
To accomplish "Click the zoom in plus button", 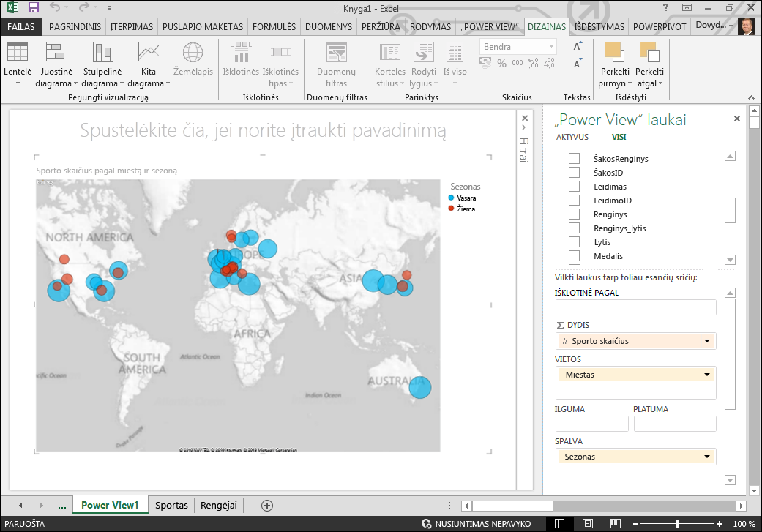I will pyautogui.click(x=720, y=524).
